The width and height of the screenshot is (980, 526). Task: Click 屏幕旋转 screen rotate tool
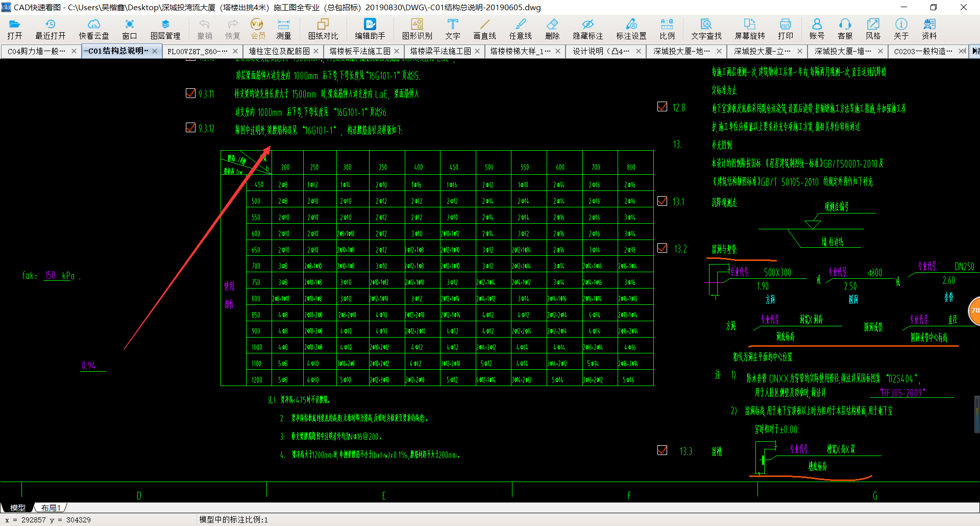750,29
